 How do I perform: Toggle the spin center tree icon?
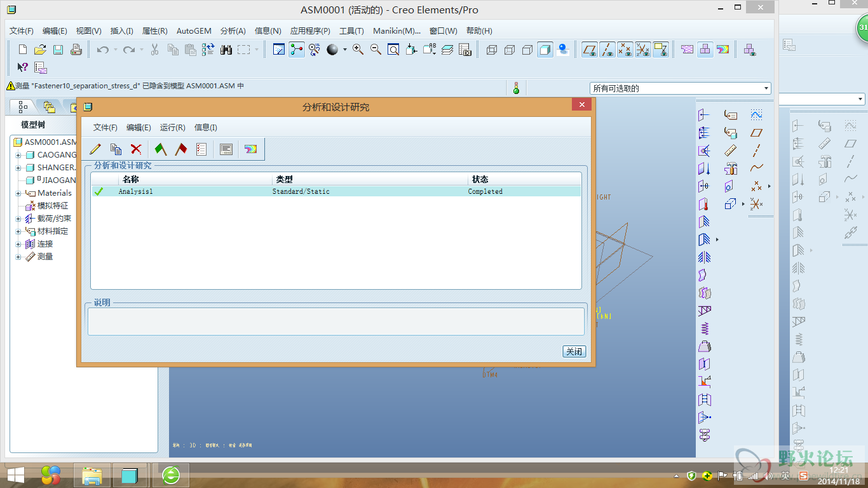(297, 50)
